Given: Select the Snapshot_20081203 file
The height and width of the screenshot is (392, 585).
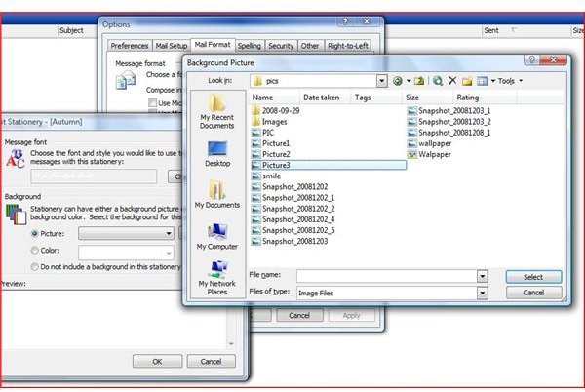Looking at the screenshot, I should coord(290,241).
